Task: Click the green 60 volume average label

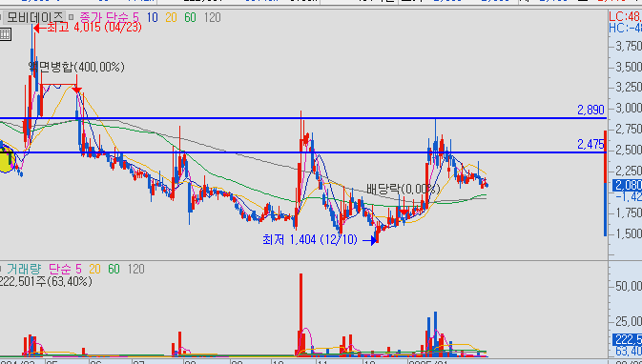Action: coord(114,269)
